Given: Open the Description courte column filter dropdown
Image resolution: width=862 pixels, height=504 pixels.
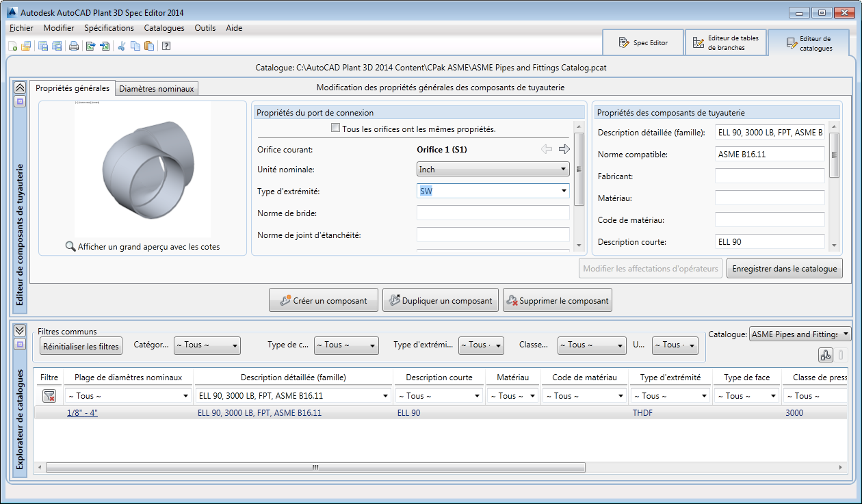Looking at the screenshot, I should (x=439, y=396).
